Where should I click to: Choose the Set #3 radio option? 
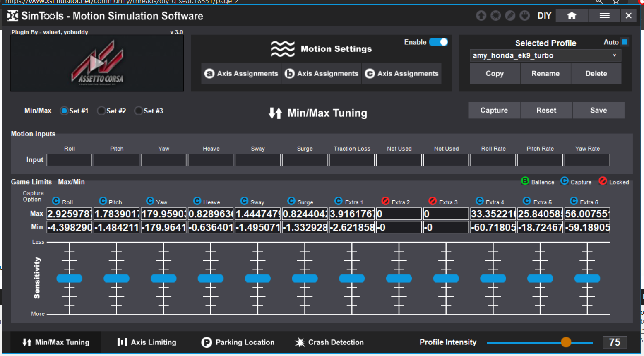139,111
